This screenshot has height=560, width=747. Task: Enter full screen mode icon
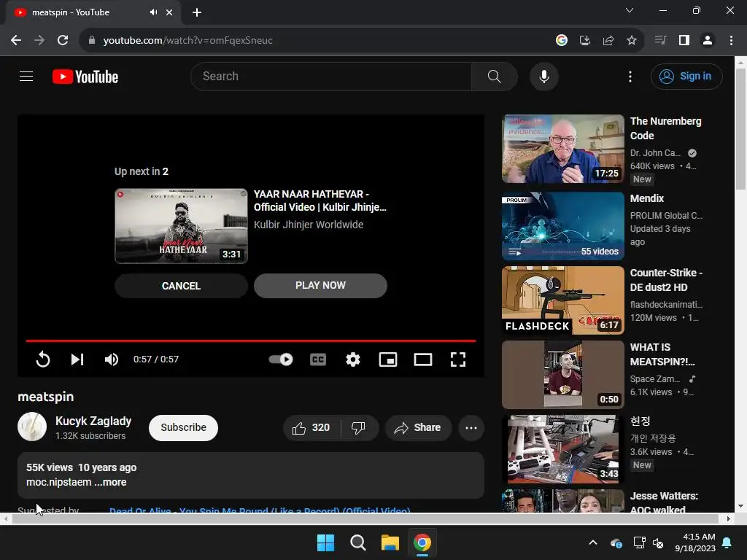(x=458, y=359)
